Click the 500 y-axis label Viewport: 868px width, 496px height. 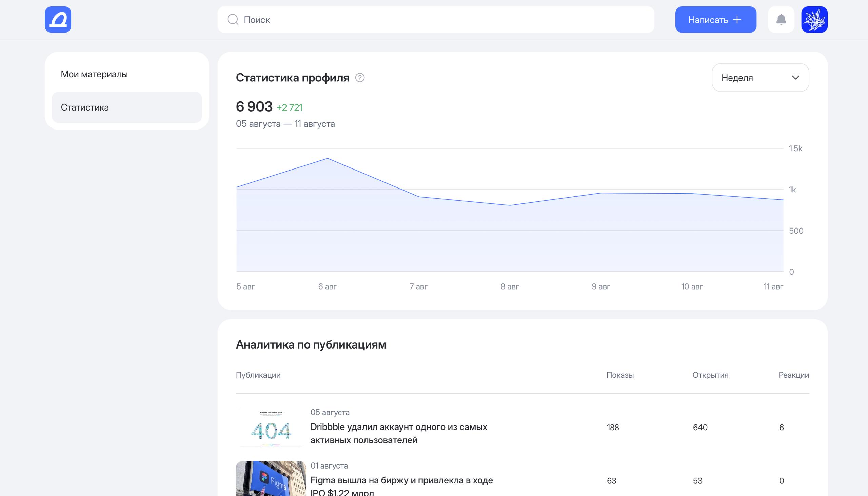pos(796,231)
